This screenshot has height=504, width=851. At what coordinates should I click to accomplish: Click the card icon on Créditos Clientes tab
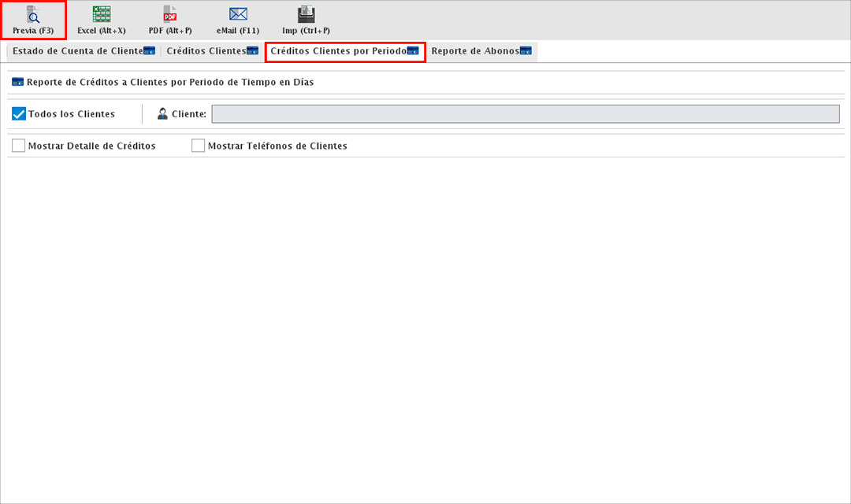252,51
